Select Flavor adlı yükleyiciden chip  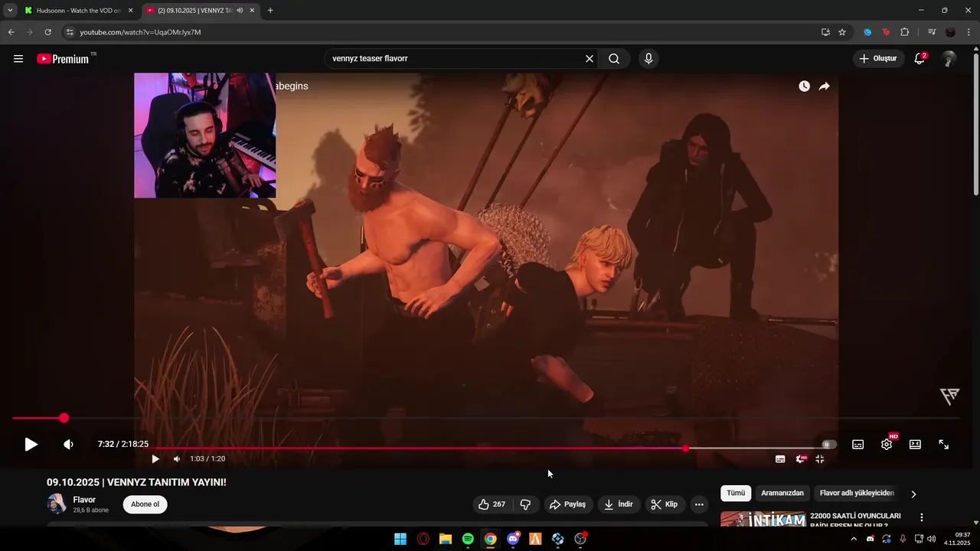[857, 494]
